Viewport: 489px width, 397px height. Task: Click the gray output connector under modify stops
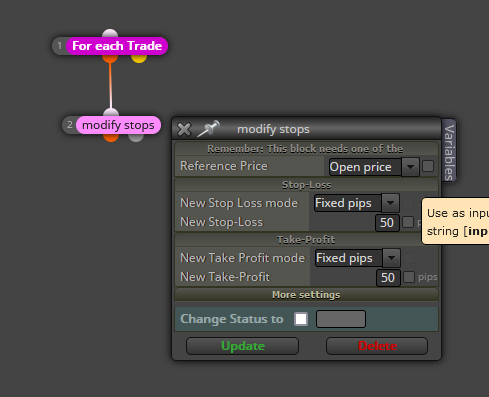click(x=136, y=138)
